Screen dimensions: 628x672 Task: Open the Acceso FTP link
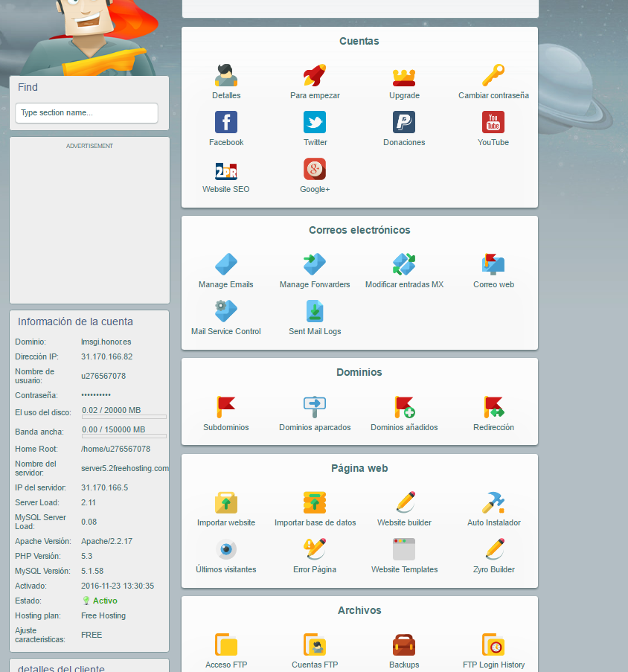pyautogui.click(x=226, y=665)
